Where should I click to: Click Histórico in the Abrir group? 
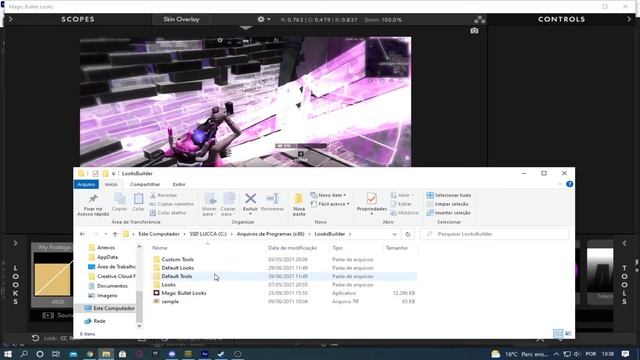tap(404, 213)
